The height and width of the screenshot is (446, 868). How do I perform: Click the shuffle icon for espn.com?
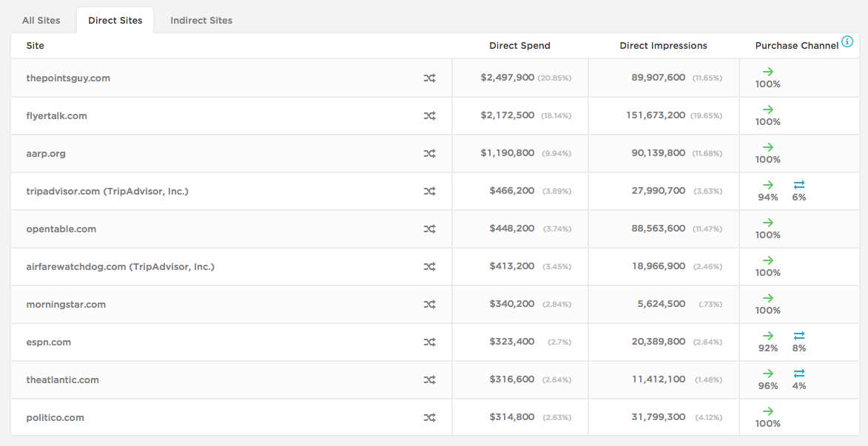click(x=430, y=342)
